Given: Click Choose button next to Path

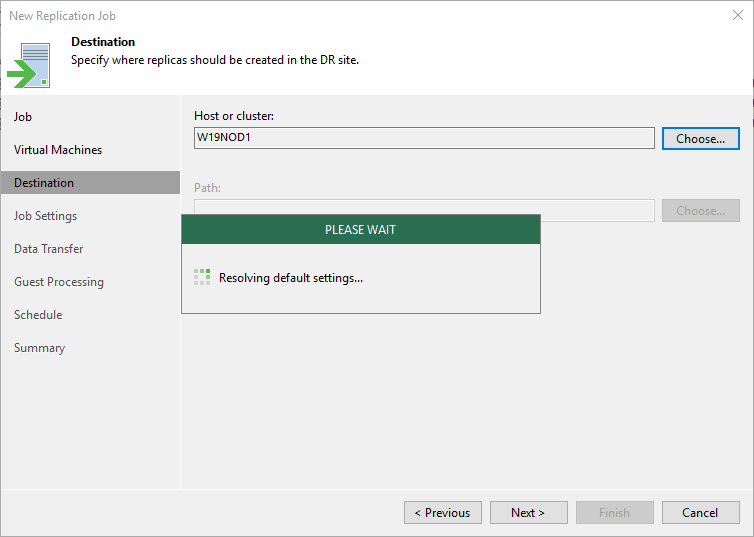Looking at the screenshot, I should click(x=701, y=211).
